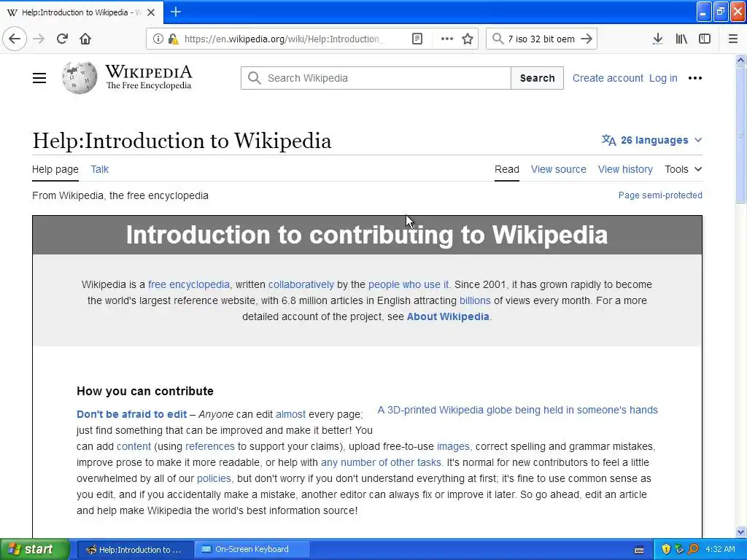Switch to the Talk tab
The image size is (747, 560).
99,169
